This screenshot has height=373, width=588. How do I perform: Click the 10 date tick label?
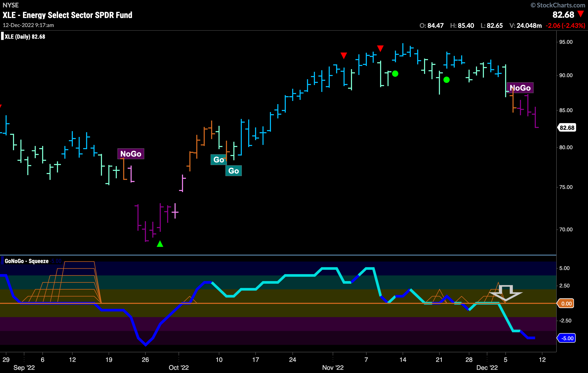tap(219, 359)
